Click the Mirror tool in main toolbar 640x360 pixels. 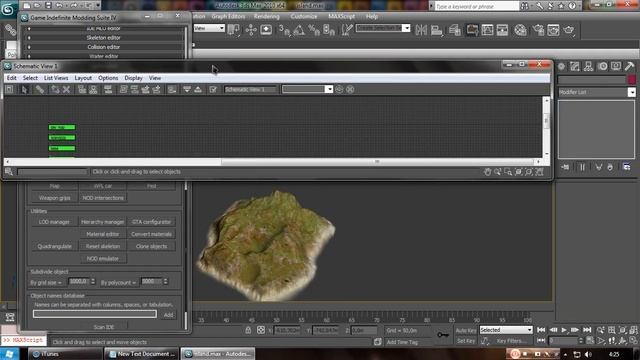click(x=421, y=30)
